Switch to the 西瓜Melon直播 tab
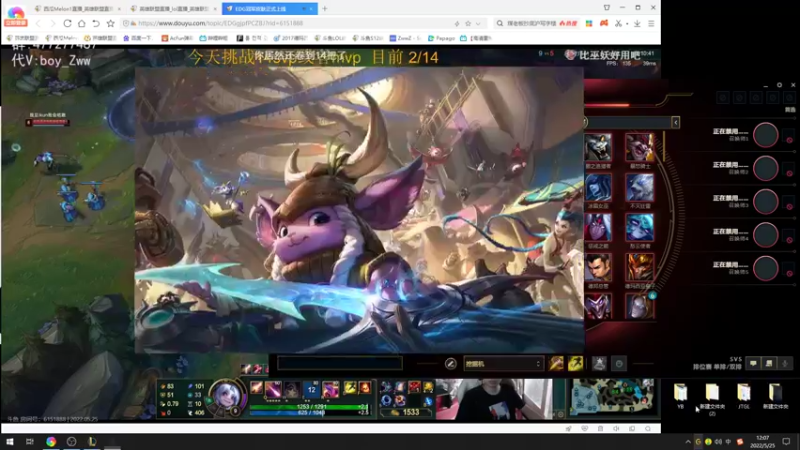The width and height of the screenshot is (800, 450). pos(78,9)
